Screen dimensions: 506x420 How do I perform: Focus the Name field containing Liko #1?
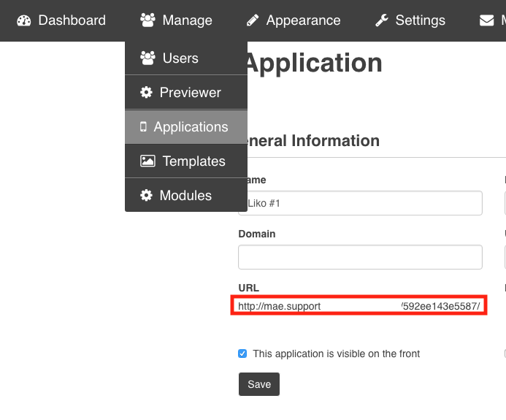[x=360, y=203]
